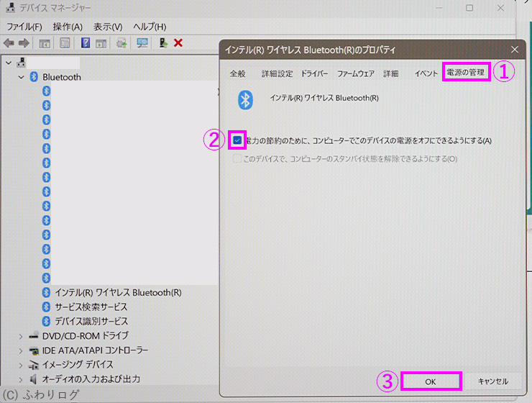Expand the DVD/CD-ROM ドライブ node
The image size is (532, 403).
coord(20,336)
